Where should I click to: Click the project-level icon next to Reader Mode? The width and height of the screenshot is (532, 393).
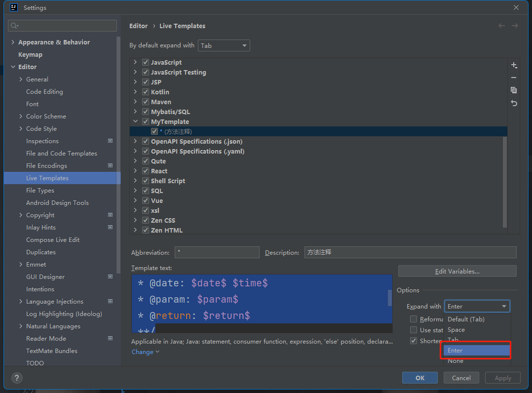[x=110, y=338]
